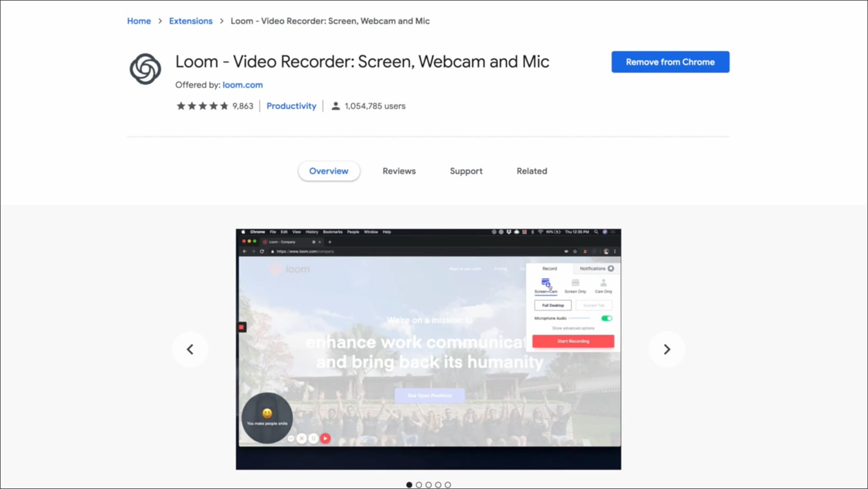Switch to the Support tab
The image size is (868, 489).
(x=466, y=171)
